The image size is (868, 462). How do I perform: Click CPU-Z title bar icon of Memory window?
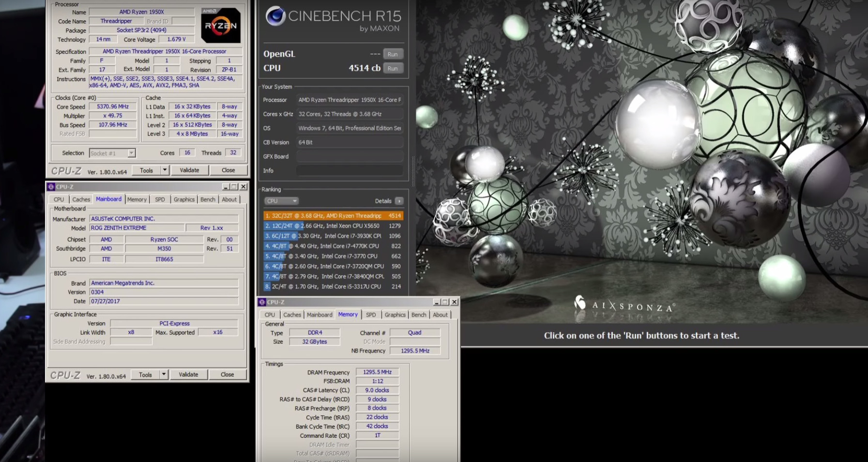[x=262, y=302]
